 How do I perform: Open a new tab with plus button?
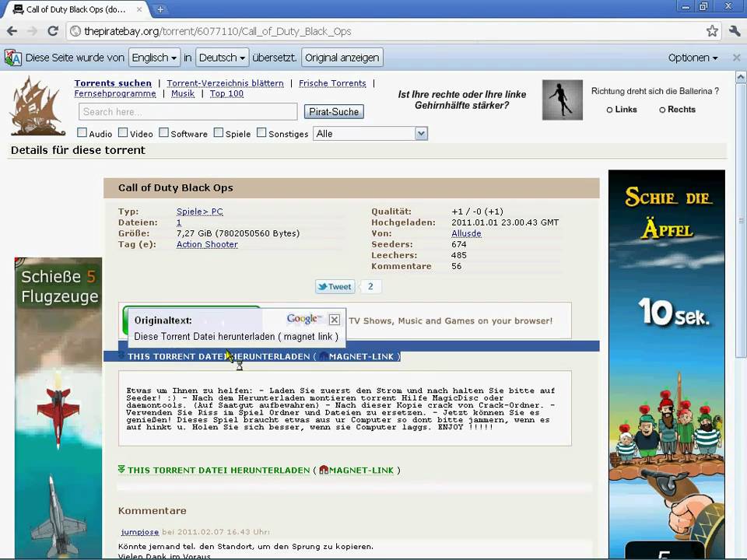click(160, 9)
